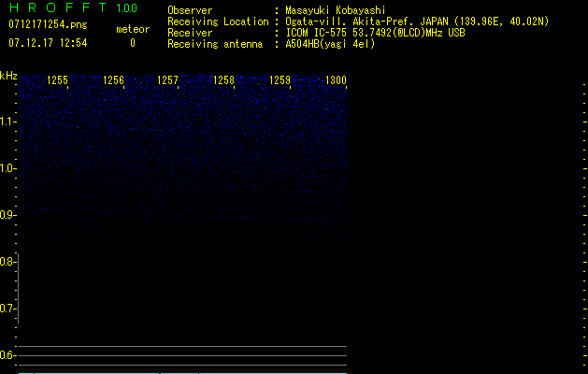Click the 1.0 kHz frequency tick label
The height and width of the screenshot is (374, 588).
pyautogui.click(x=8, y=167)
